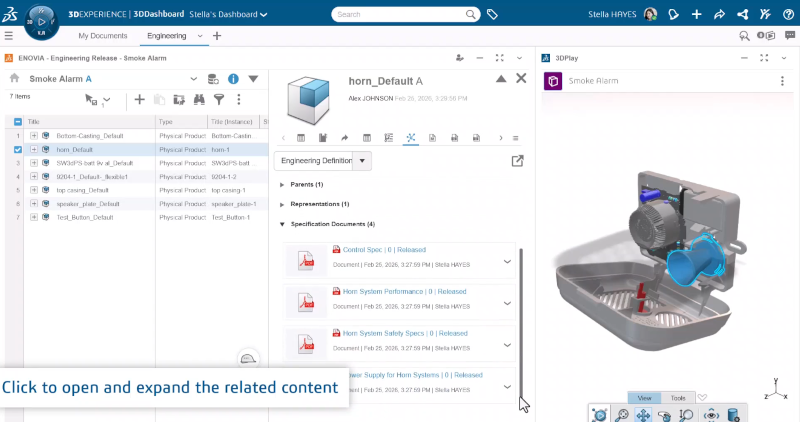Select the rotate tool in 3DPlay toolbar

click(664, 415)
